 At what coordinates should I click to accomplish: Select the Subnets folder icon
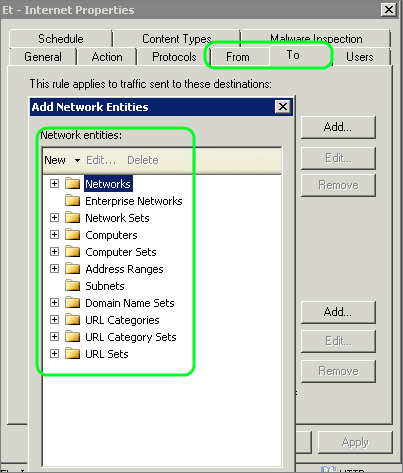click(x=73, y=286)
